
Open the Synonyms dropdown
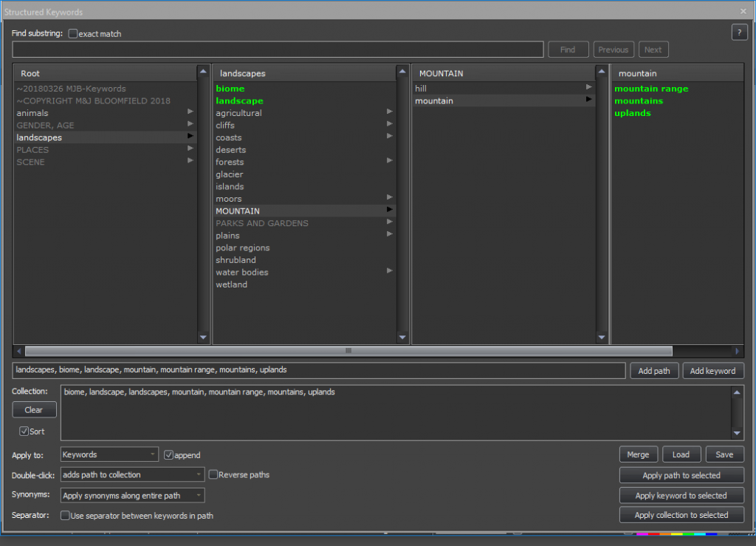[x=133, y=495]
